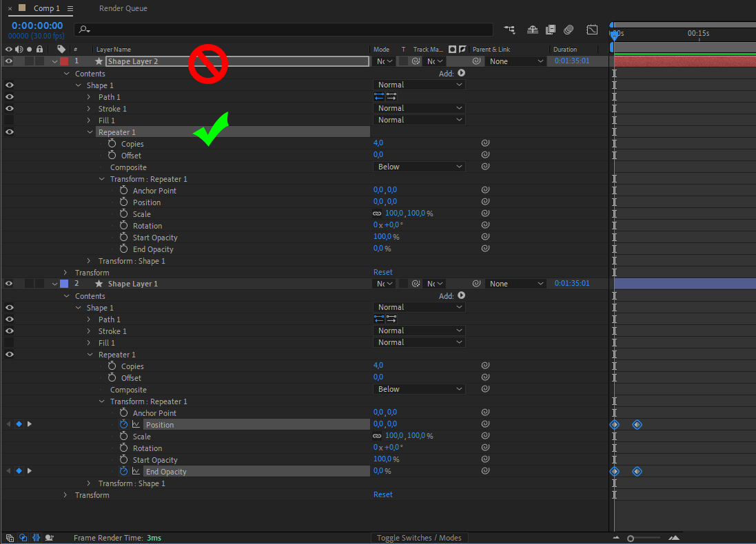Click Shape Layer 1's blue label color swatch
Screen dimensions: 756x544
63,283
